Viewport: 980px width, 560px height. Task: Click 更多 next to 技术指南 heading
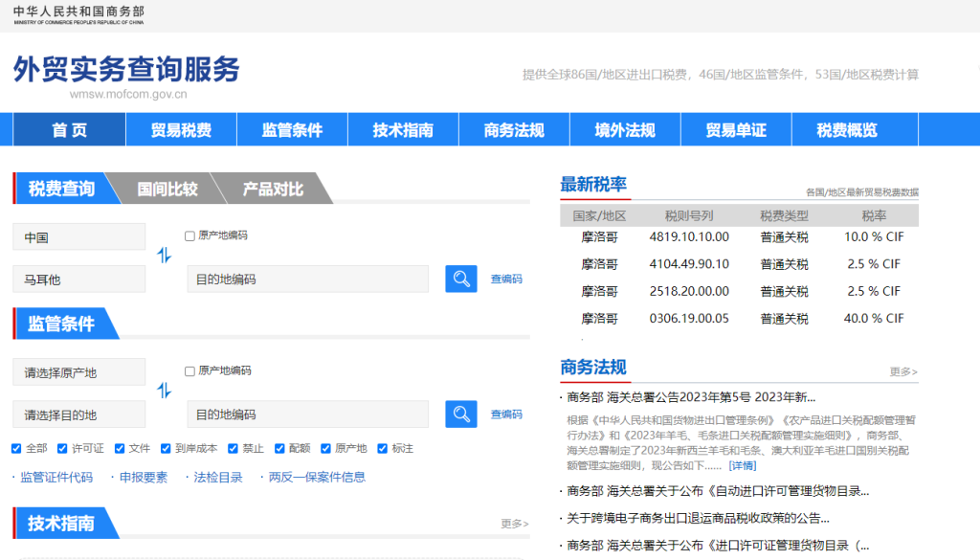tap(514, 523)
